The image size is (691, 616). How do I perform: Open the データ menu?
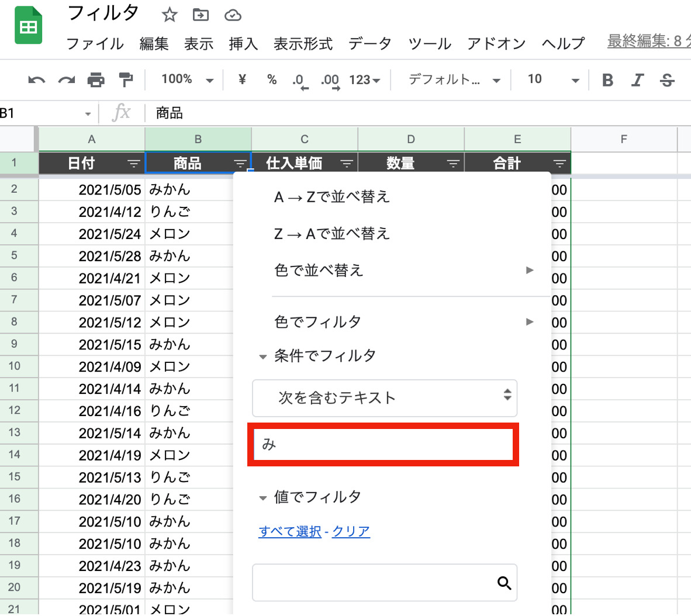370,44
